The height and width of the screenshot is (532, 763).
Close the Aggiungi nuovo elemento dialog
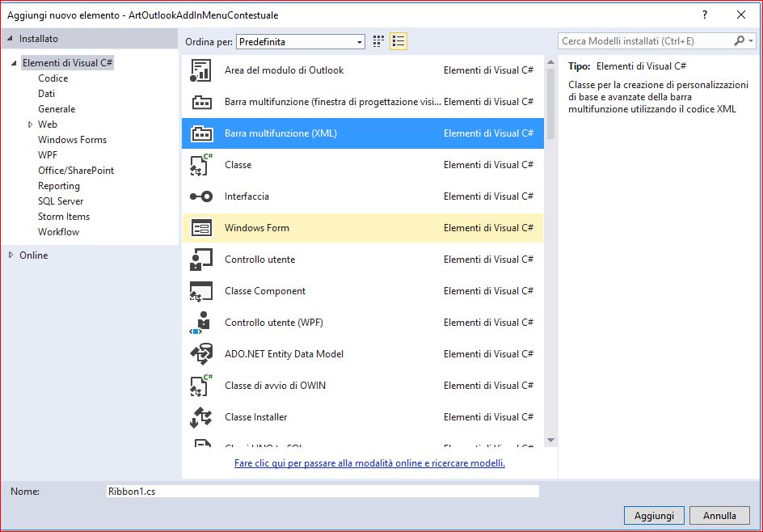click(x=740, y=15)
